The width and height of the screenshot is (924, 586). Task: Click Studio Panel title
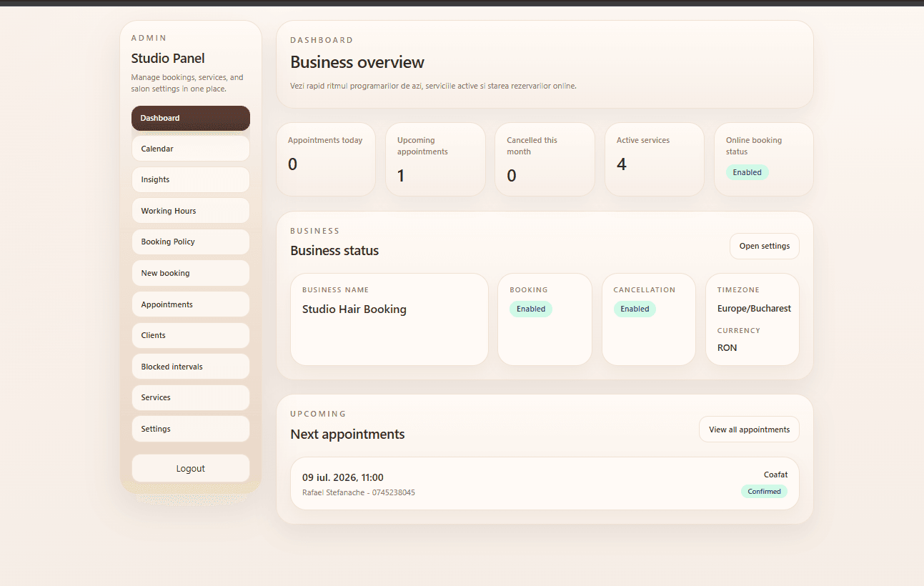168,59
